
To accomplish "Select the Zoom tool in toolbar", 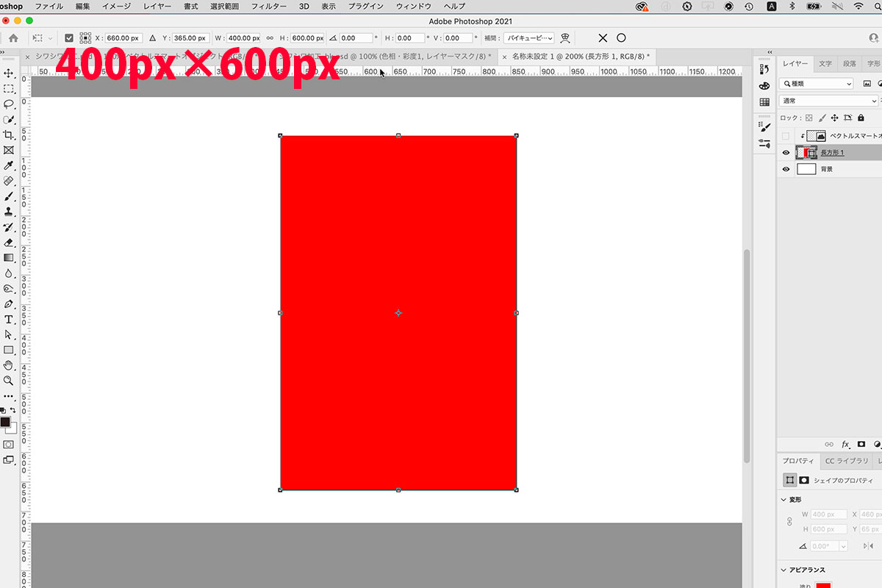I will [x=9, y=381].
